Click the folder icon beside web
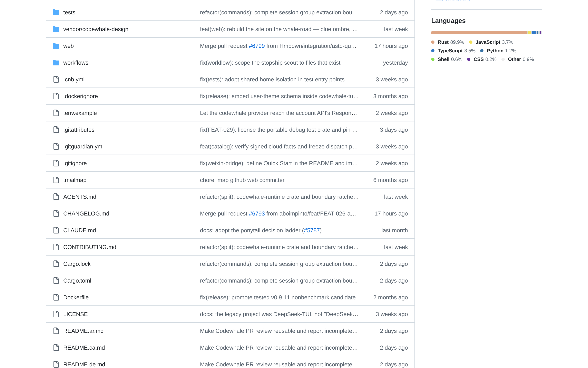The image size is (588, 368). pos(56,46)
